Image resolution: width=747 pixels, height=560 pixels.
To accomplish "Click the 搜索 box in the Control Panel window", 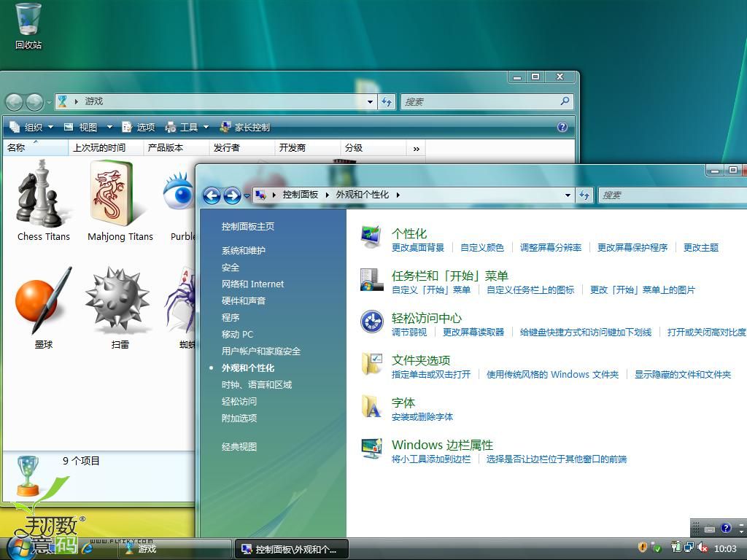I will point(672,195).
